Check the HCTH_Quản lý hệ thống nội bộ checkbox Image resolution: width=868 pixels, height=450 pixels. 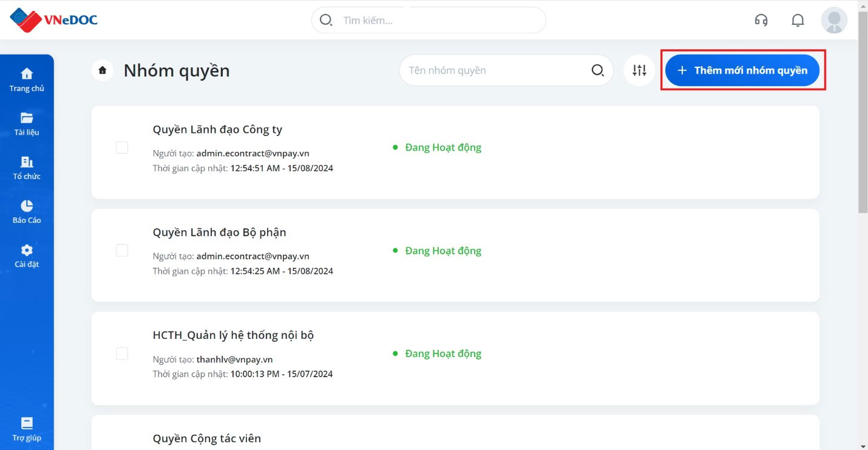click(x=122, y=353)
